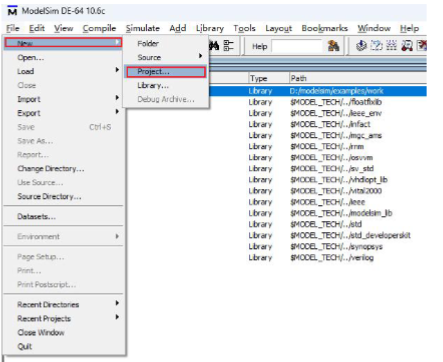The height and width of the screenshot is (362, 443).
Task: Click the binoculars Find icon in toolbar
Action: point(214,46)
